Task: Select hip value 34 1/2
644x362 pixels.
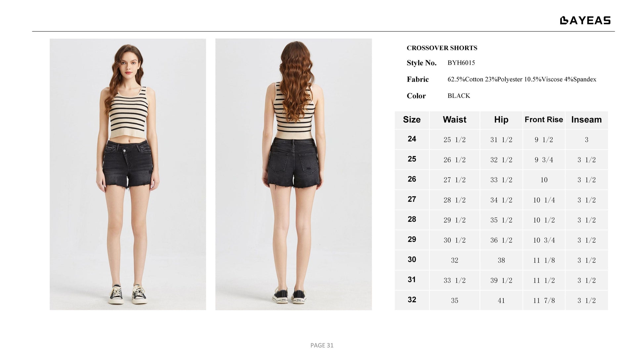Action: tap(501, 200)
